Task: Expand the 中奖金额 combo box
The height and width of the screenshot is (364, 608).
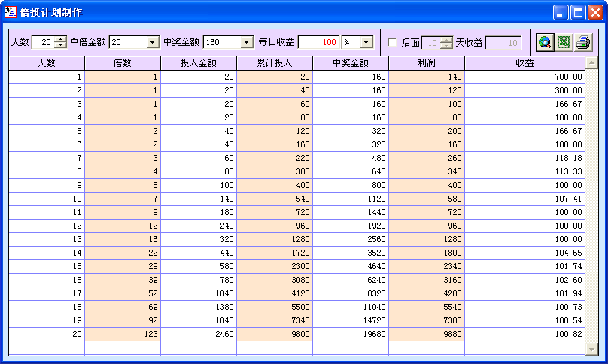Action: (x=246, y=43)
